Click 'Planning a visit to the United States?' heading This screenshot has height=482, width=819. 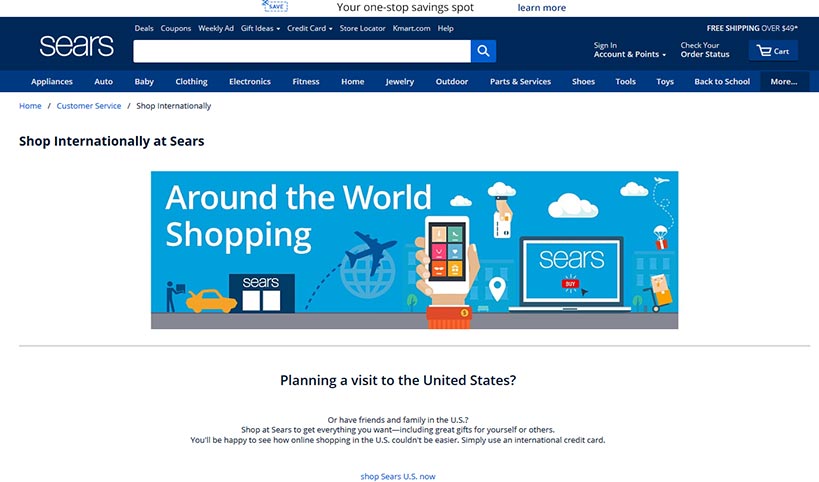pyautogui.click(x=398, y=380)
